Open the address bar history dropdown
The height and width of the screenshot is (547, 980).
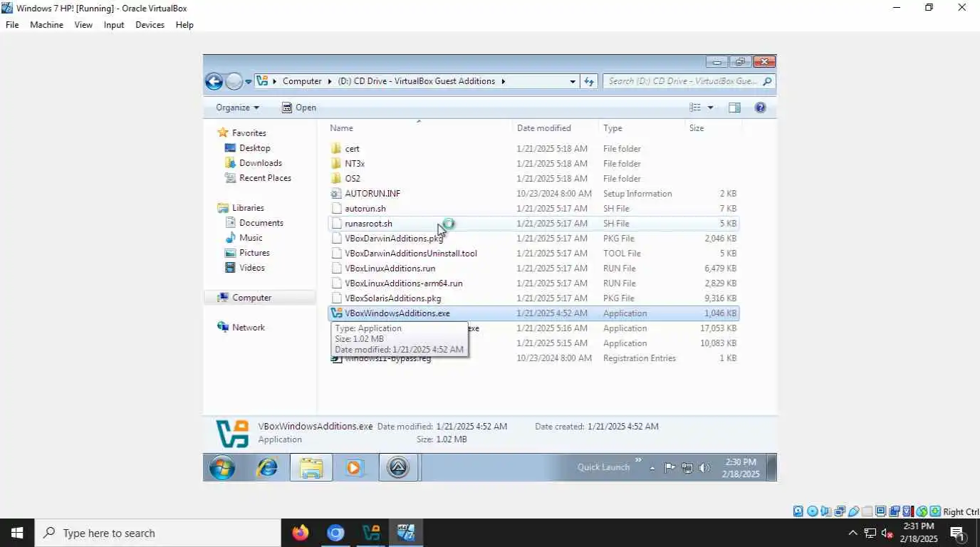[x=573, y=81]
